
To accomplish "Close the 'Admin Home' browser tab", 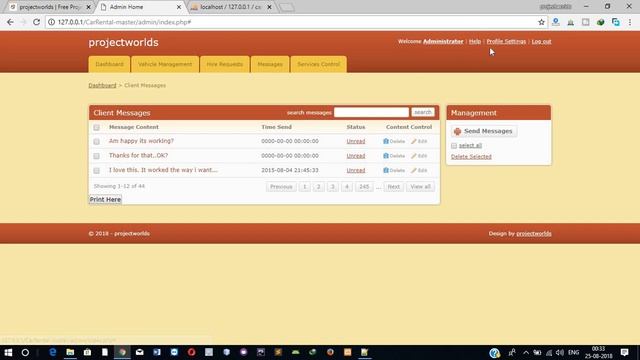I will coord(179,7).
